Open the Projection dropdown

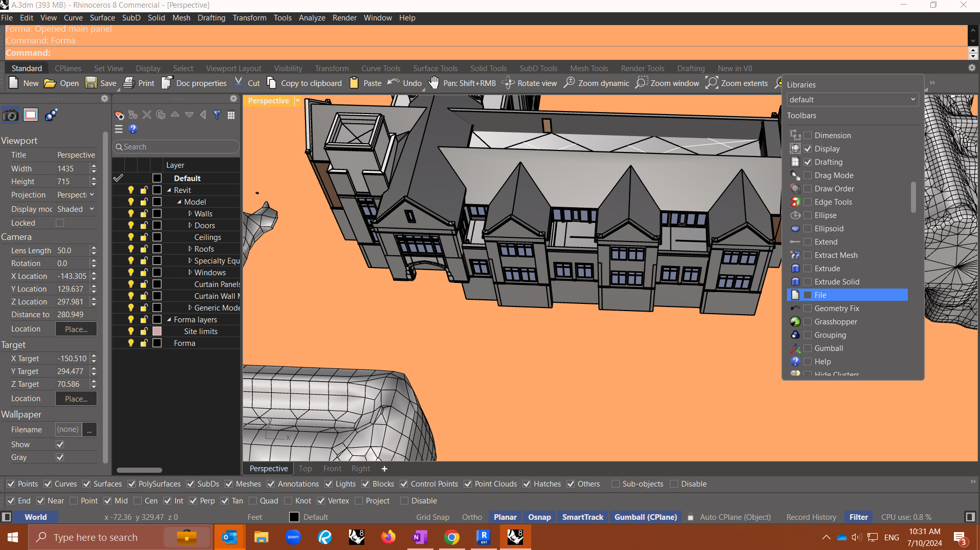[76, 195]
